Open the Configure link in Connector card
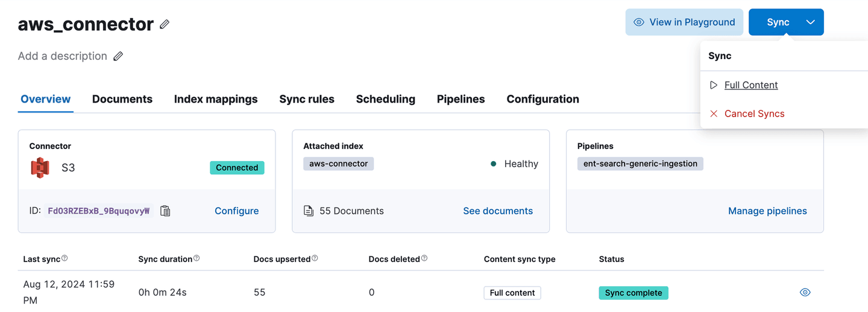 236,211
